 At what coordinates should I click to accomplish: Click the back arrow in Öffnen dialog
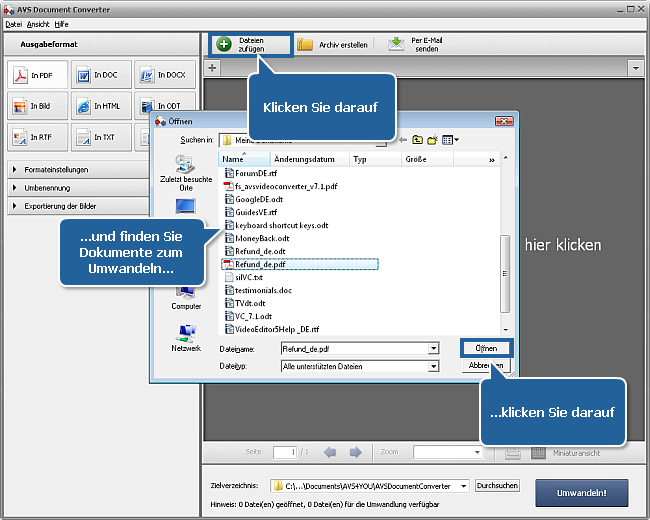pyautogui.click(x=403, y=140)
